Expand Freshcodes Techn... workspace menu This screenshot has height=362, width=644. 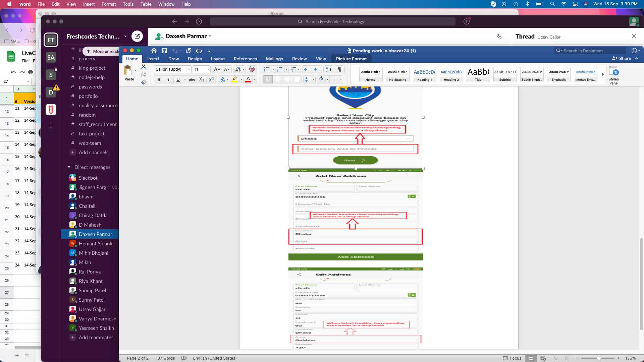coord(125,36)
